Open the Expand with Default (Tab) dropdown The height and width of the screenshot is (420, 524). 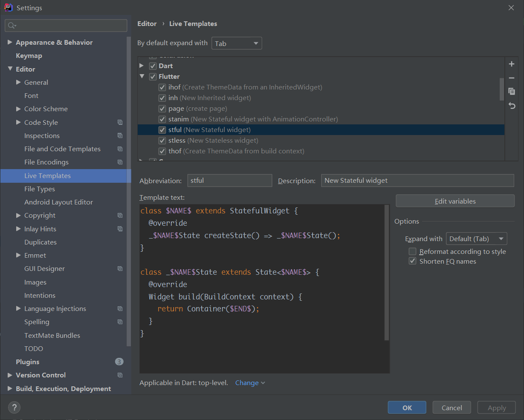(x=476, y=239)
